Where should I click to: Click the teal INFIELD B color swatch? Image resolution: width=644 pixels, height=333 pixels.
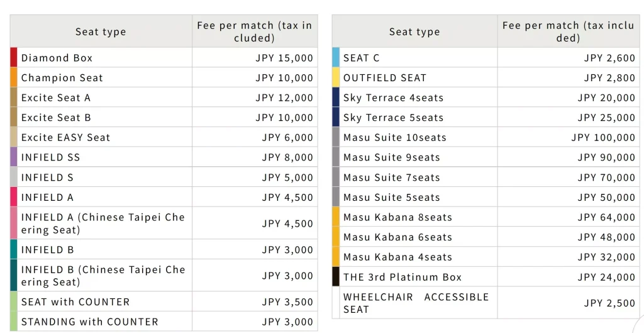tap(14, 249)
